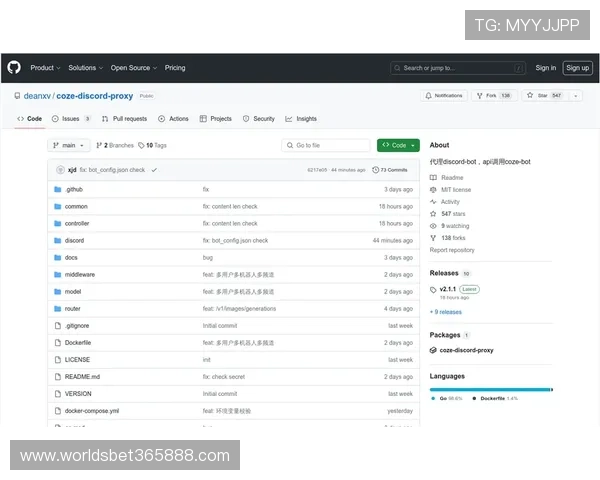
Task: Open the MIT license link
Action: tap(450, 190)
